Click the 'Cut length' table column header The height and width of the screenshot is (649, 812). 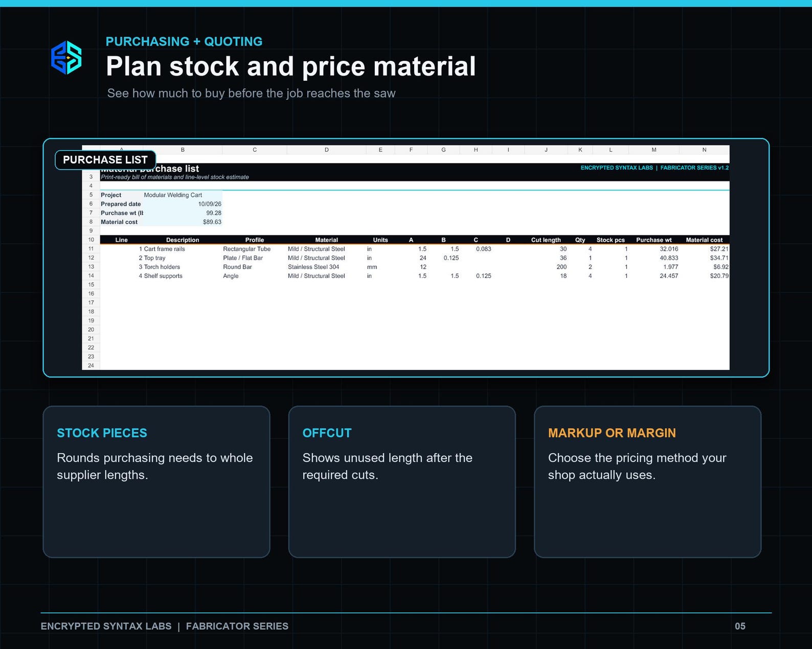(x=546, y=240)
